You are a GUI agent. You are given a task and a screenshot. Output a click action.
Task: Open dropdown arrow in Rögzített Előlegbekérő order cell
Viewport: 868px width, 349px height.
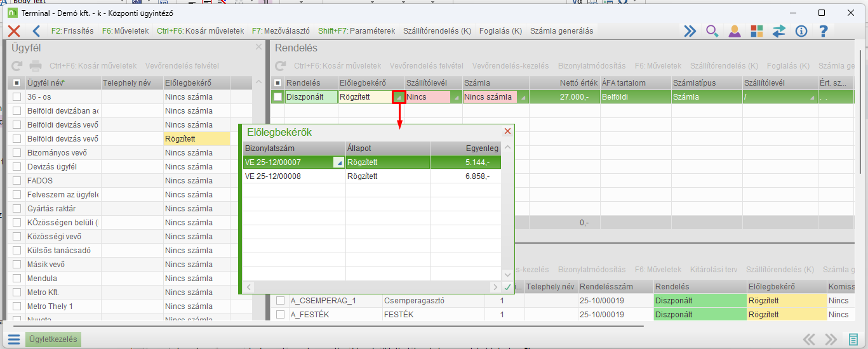pyautogui.click(x=399, y=98)
